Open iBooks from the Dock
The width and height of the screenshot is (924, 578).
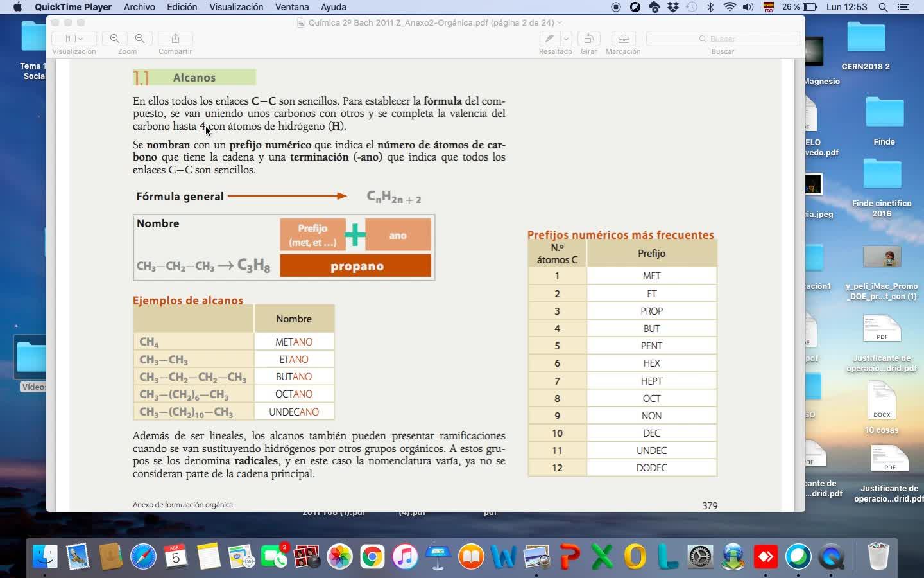pos(470,556)
